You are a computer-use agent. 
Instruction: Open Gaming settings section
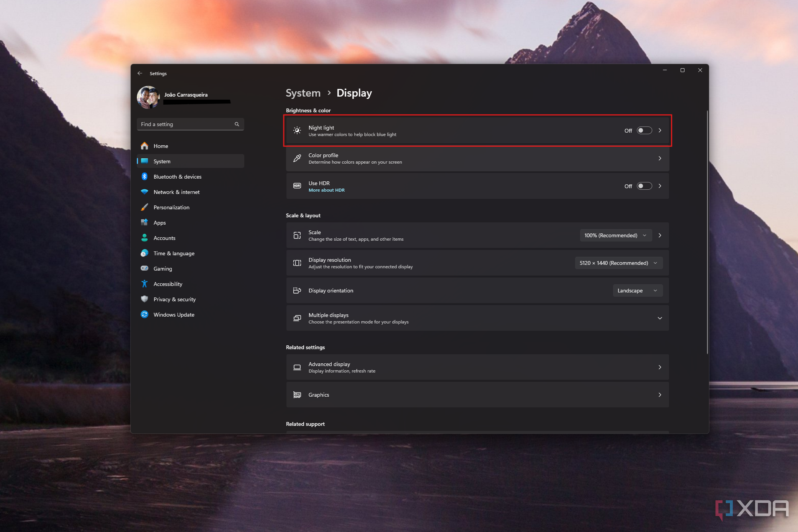click(x=163, y=268)
